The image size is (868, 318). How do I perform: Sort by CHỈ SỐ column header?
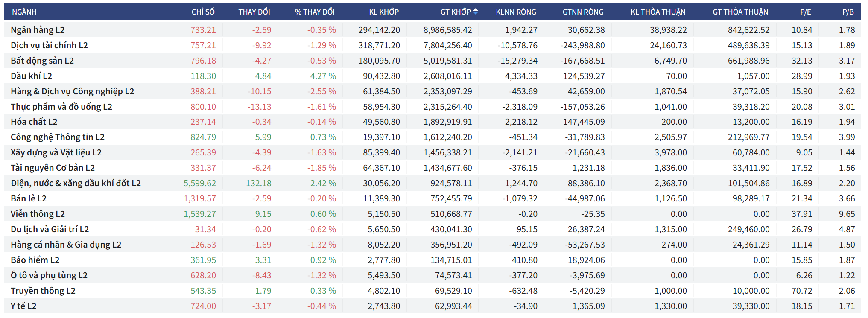point(203,12)
